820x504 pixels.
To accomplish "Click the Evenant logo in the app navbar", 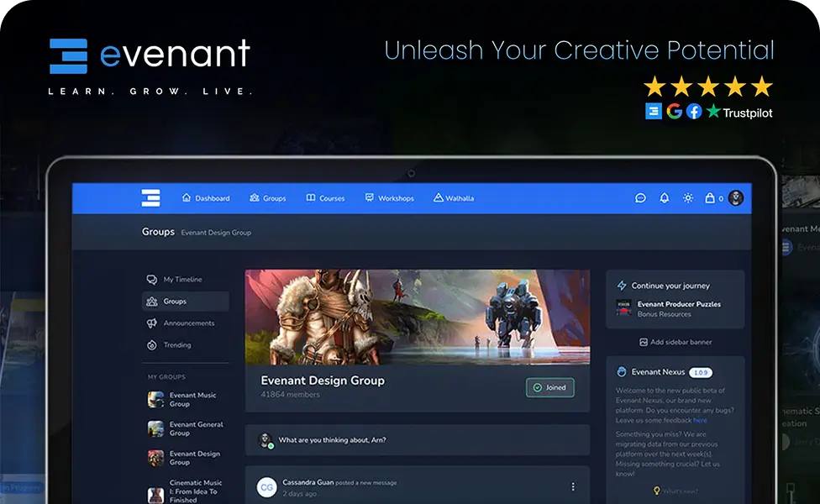I will click(x=150, y=197).
